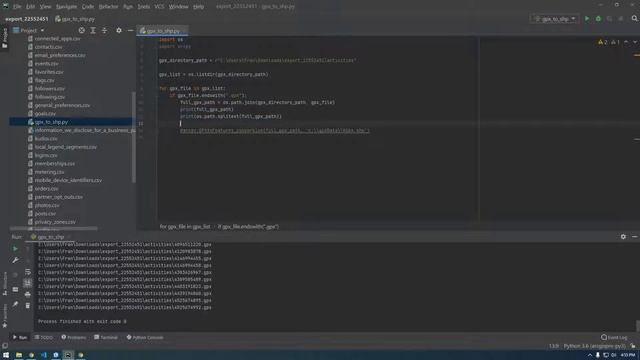Open the Project view dropdown
The height and width of the screenshot is (360, 640).
[x=29, y=30]
